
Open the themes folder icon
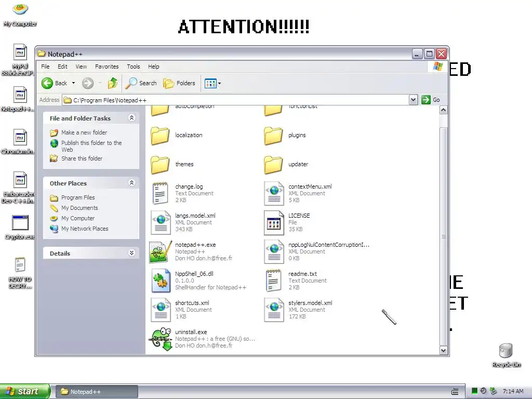pos(160,165)
